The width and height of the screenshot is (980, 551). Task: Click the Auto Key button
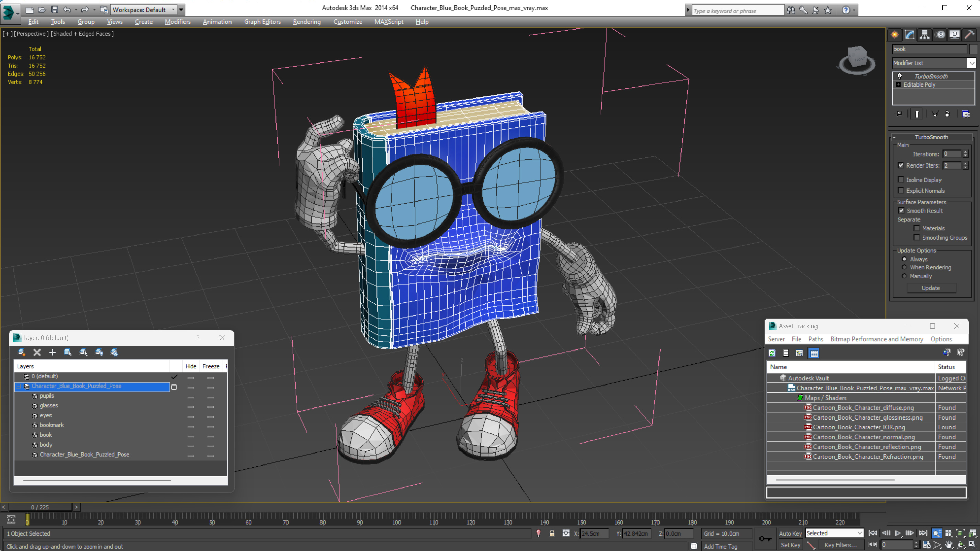(790, 533)
